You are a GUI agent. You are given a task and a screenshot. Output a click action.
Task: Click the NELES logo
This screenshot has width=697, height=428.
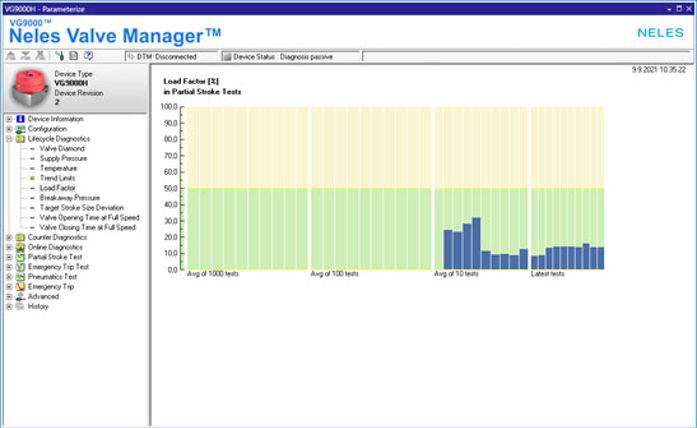pos(661,33)
